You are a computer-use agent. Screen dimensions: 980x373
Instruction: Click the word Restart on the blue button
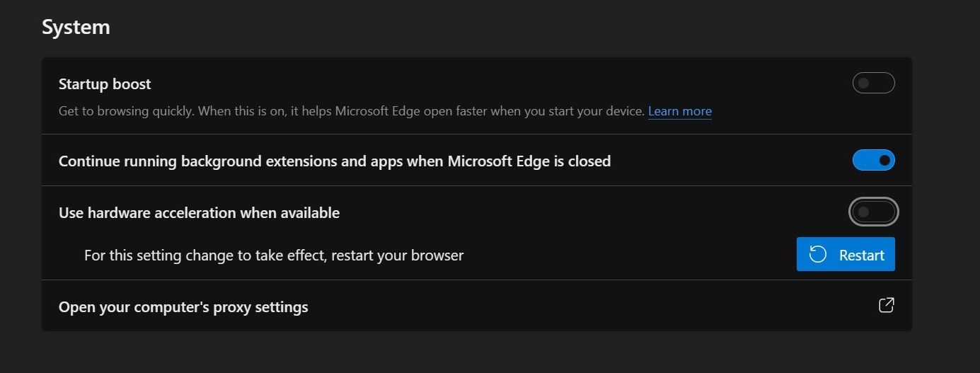click(862, 256)
